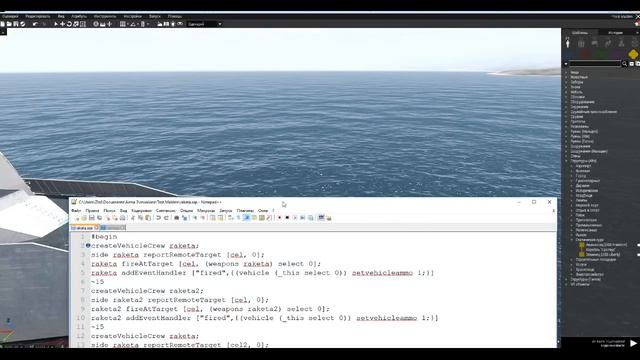Image resolution: width=640 pixels, height=360 pixels.
Task: Open the Кодировки menu in Notepad++
Action: [142, 211]
